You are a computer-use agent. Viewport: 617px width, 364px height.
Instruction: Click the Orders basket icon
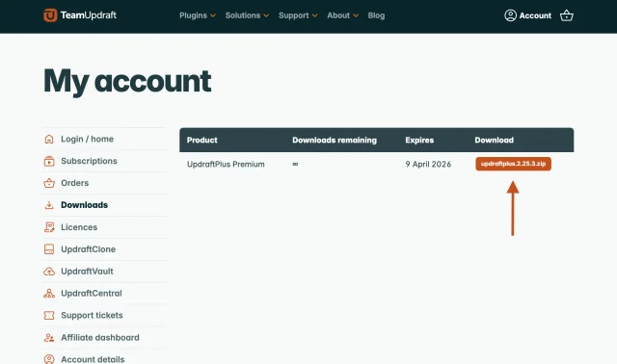pyautogui.click(x=49, y=183)
